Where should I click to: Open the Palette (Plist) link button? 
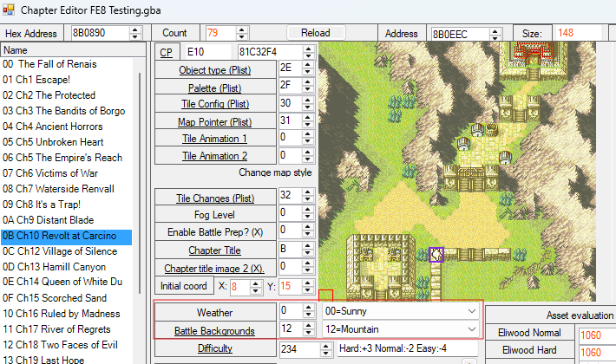(x=215, y=88)
